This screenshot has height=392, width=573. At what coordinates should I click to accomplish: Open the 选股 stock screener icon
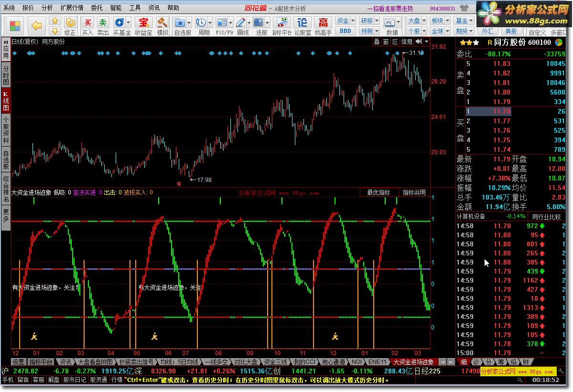point(259,22)
